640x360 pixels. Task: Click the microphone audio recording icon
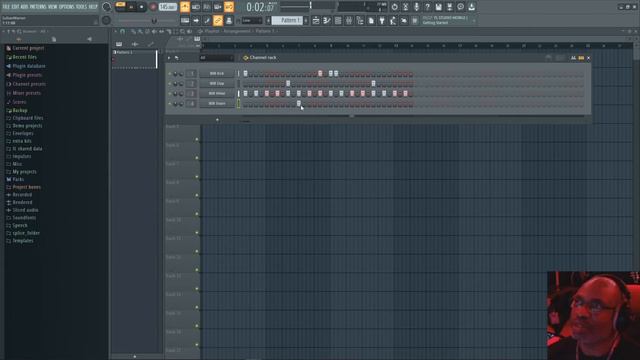[x=416, y=7]
